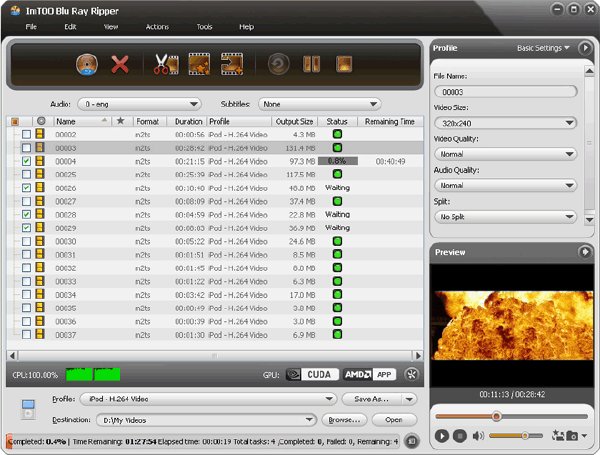600x455 pixels.
Task: Click the Load Blu-ray disc icon
Action: (87, 64)
